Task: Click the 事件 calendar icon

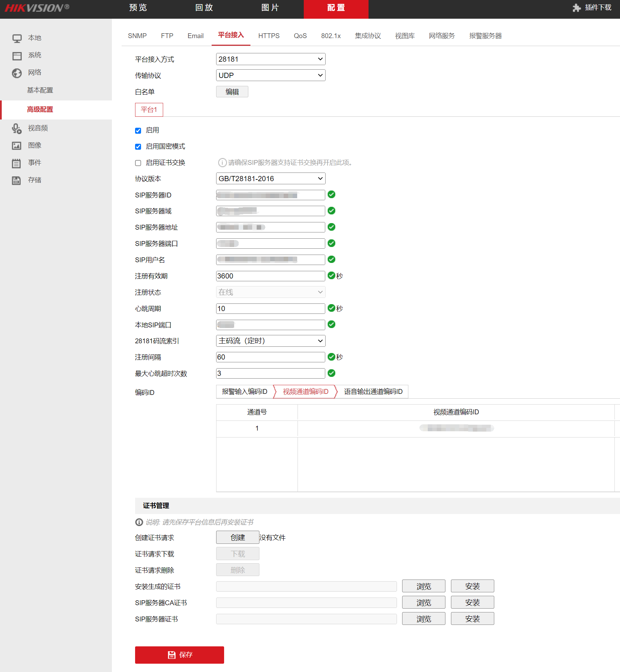Action: tap(17, 163)
